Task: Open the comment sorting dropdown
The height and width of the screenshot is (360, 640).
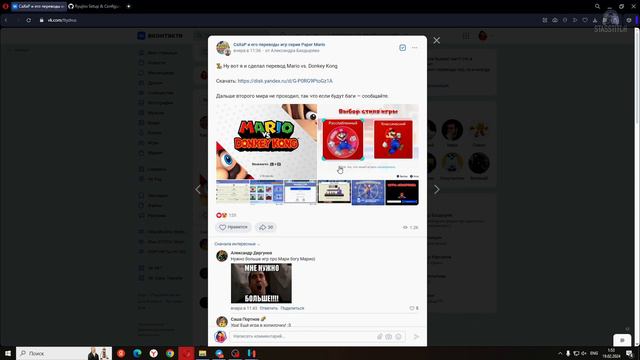Action: click(x=237, y=244)
